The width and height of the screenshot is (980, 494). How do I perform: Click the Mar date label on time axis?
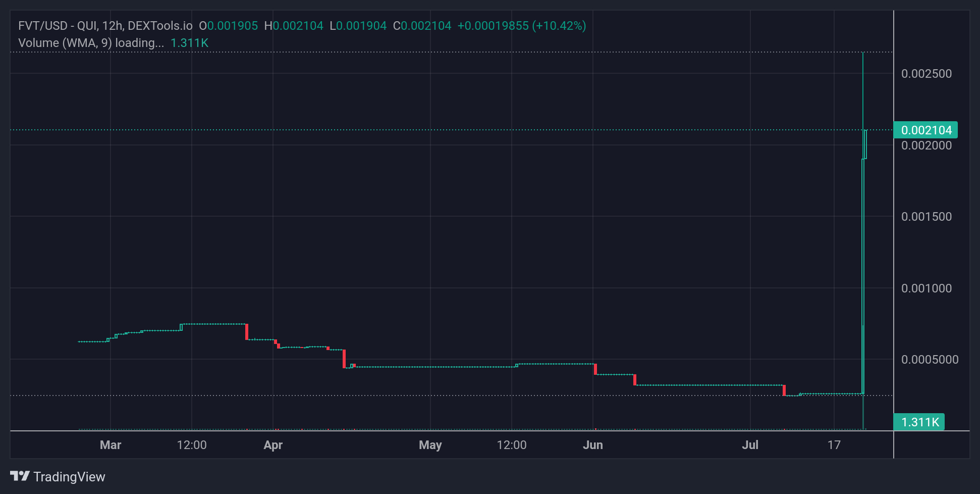pos(111,445)
